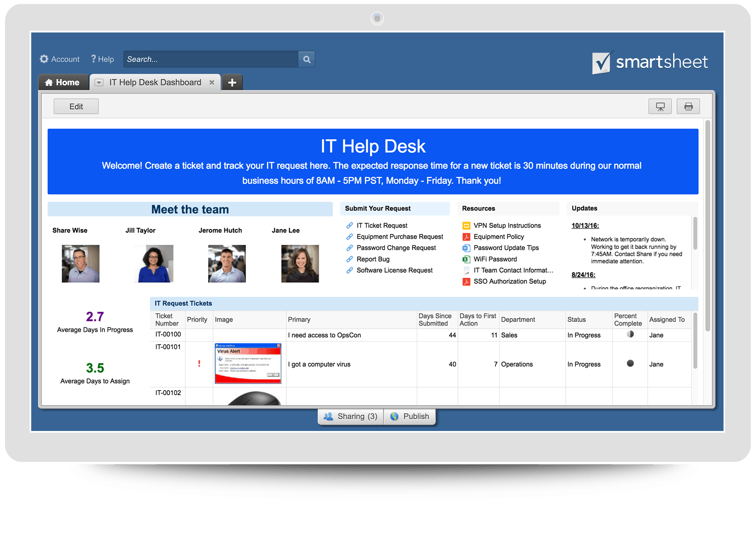Open the IT Ticket Request link
Image resolution: width=756 pixels, height=533 pixels.
[381, 225]
